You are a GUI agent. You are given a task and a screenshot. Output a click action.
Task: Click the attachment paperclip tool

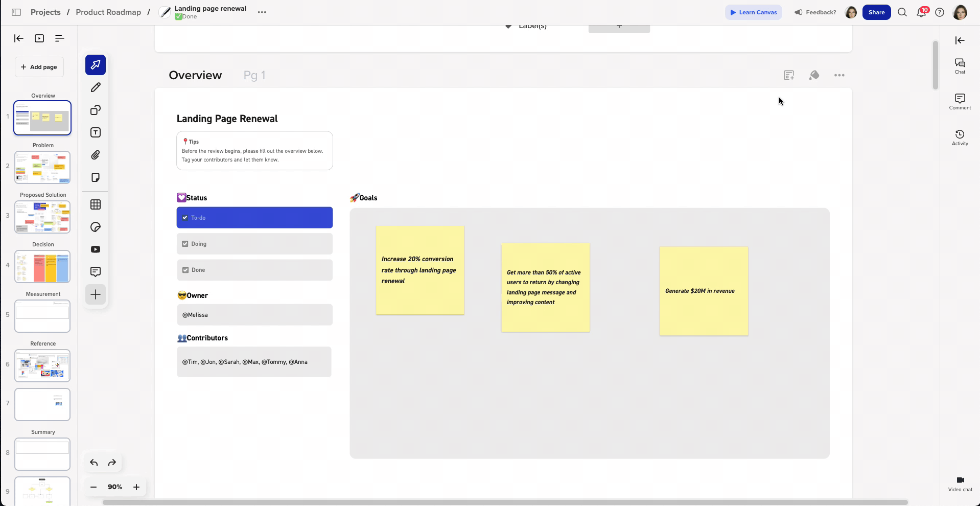(96, 155)
